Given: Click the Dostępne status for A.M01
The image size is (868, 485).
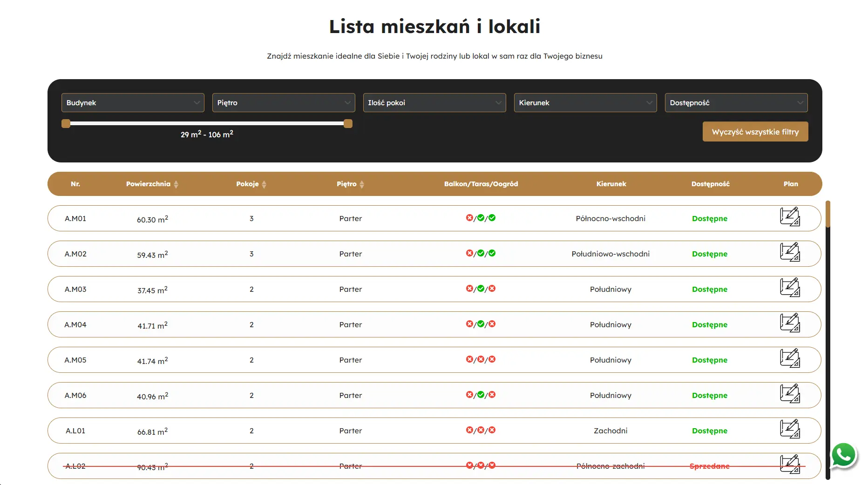Looking at the screenshot, I should click(x=709, y=219).
